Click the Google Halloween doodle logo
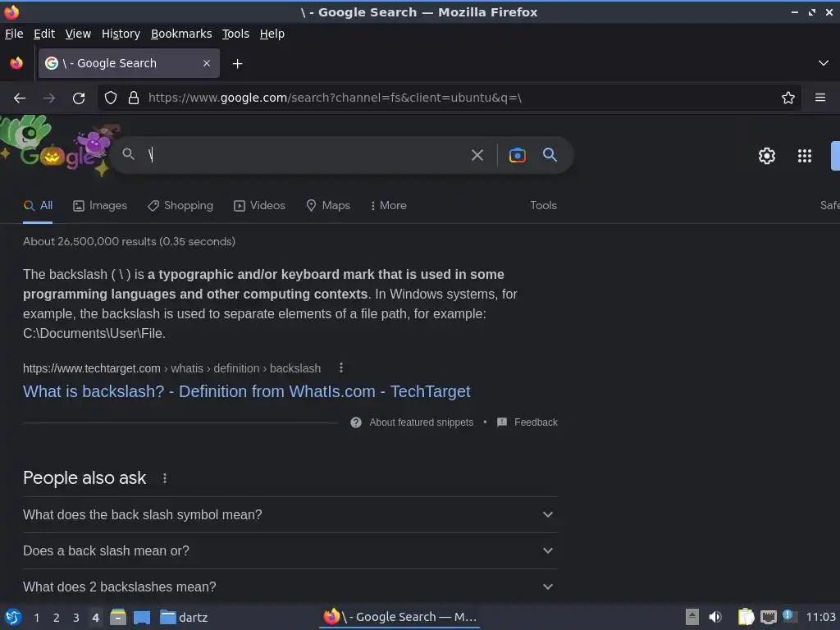 pos(59,146)
